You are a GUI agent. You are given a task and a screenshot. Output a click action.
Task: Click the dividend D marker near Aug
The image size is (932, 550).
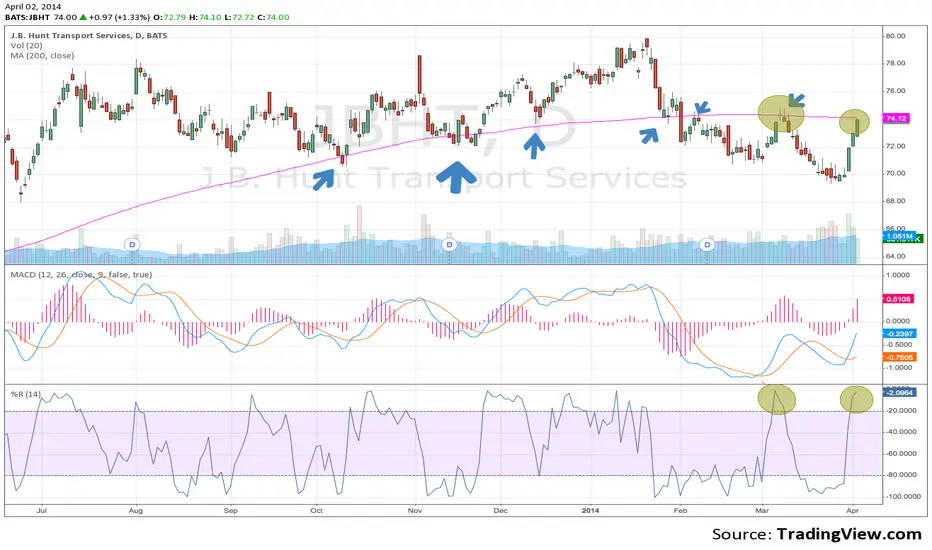tap(133, 244)
